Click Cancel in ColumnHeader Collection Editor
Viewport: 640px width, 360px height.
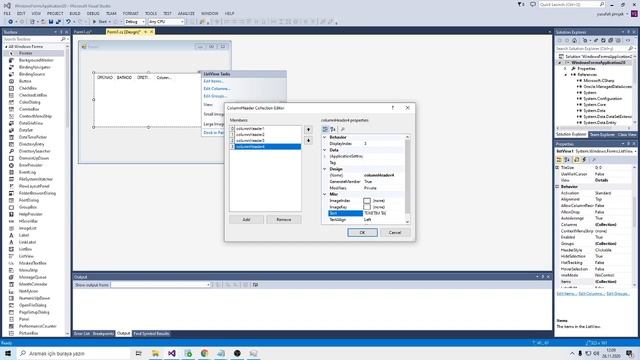395,232
